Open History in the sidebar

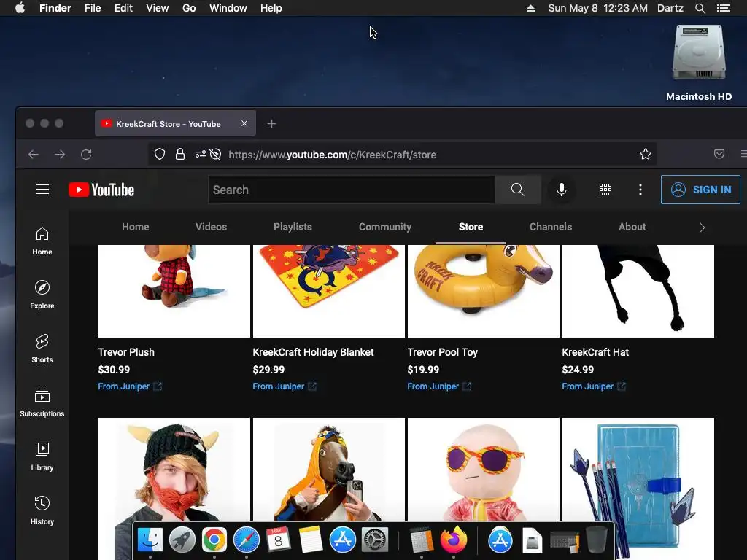pyautogui.click(x=42, y=510)
